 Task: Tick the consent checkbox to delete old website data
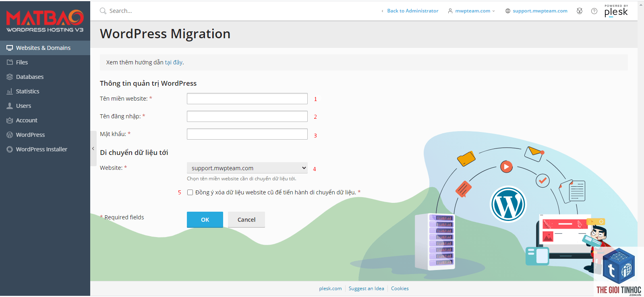(x=190, y=192)
